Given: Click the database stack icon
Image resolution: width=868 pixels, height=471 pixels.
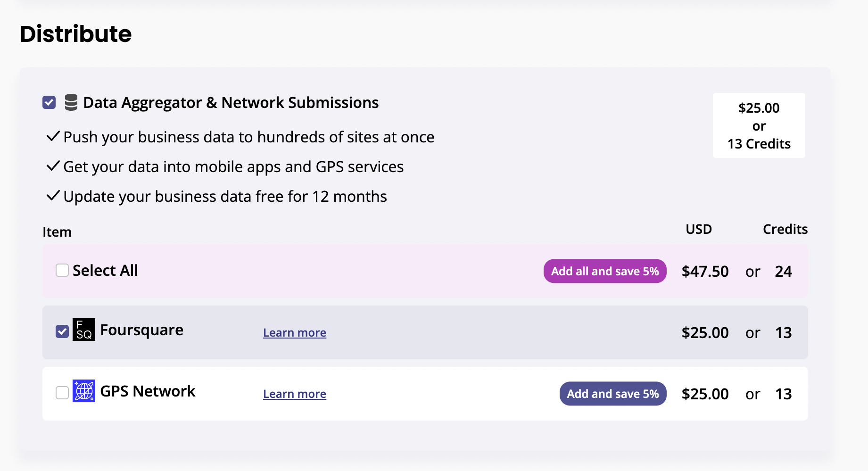Looking at the screenshot, I should (x=71, y=102).
